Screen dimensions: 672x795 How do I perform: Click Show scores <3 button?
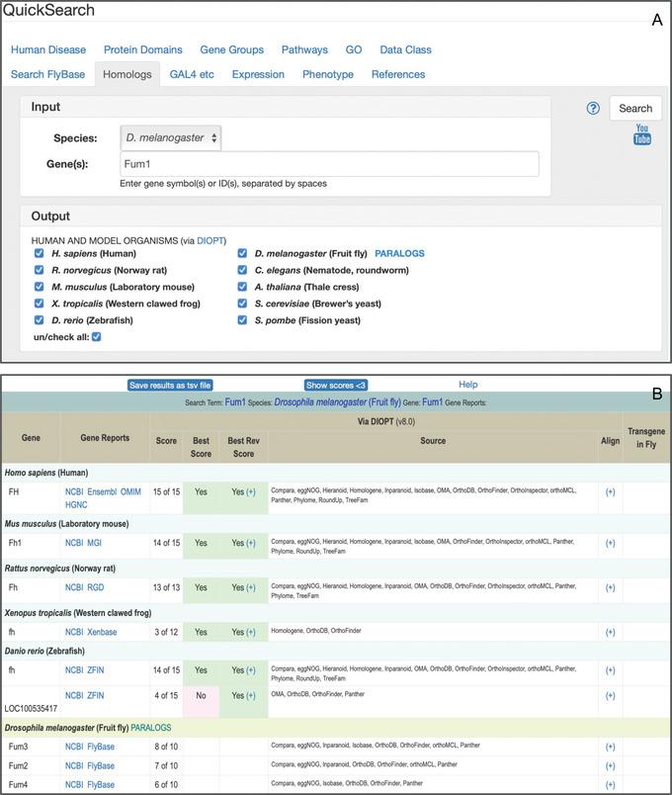(335, 386)
